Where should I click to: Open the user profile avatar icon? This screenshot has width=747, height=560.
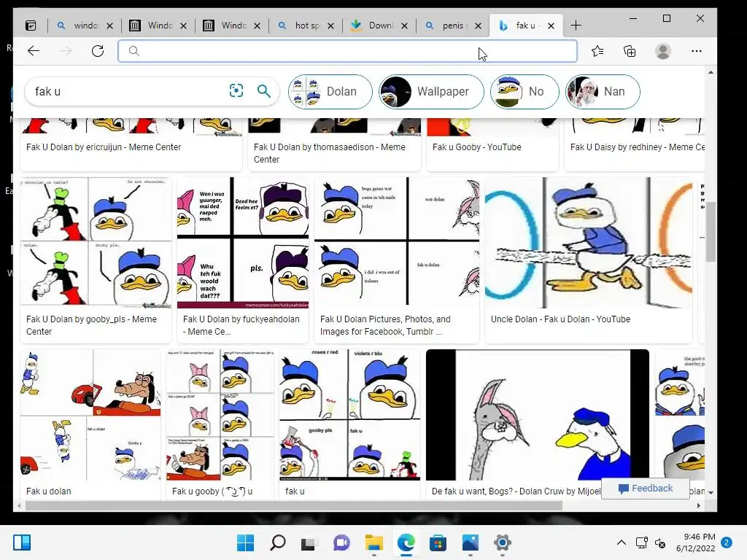[x=662, y=51]
